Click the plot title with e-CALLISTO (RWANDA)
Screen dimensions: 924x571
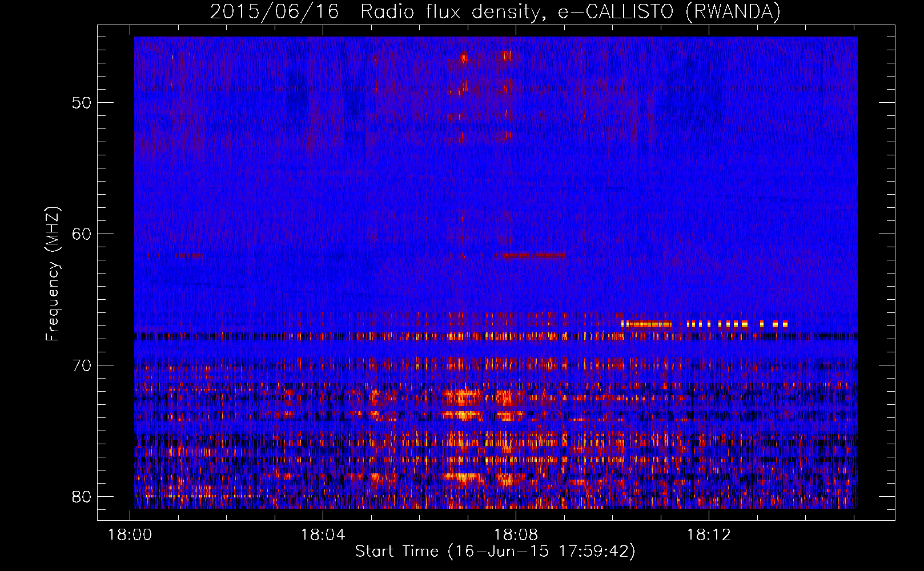point(495,12)
